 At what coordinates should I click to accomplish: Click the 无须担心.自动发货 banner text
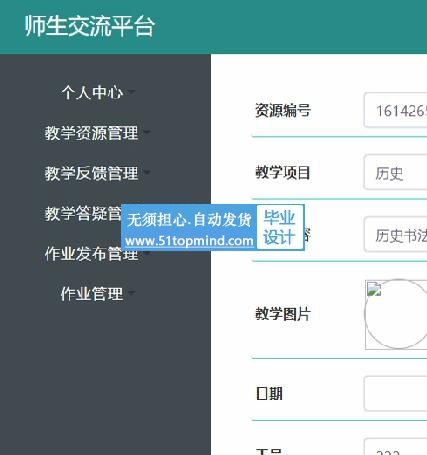pos(189,219)
